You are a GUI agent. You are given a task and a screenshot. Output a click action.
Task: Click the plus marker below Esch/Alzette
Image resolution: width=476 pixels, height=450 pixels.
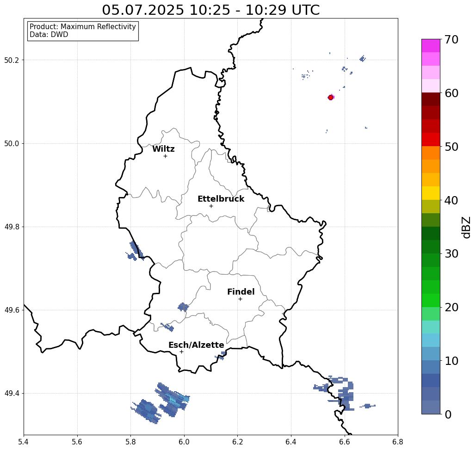[181, 351]
